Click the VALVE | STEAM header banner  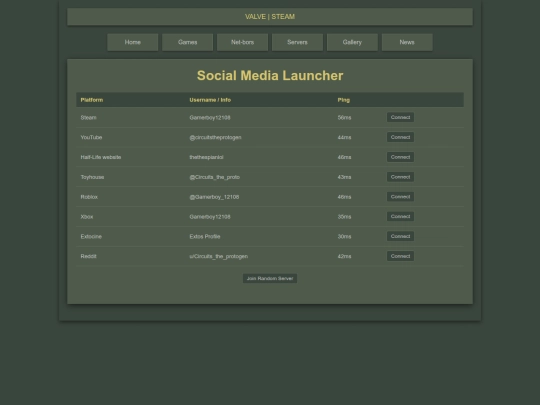coord(270,17)
